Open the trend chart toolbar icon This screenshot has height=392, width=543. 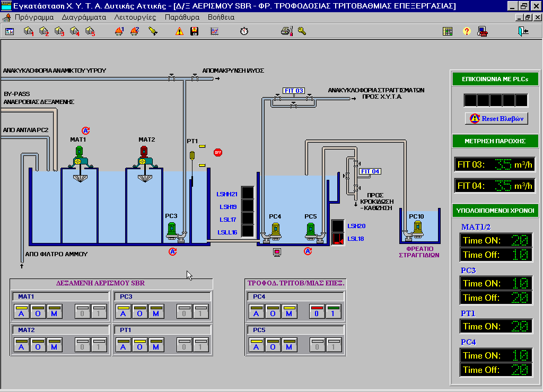[x=215, y=31]
